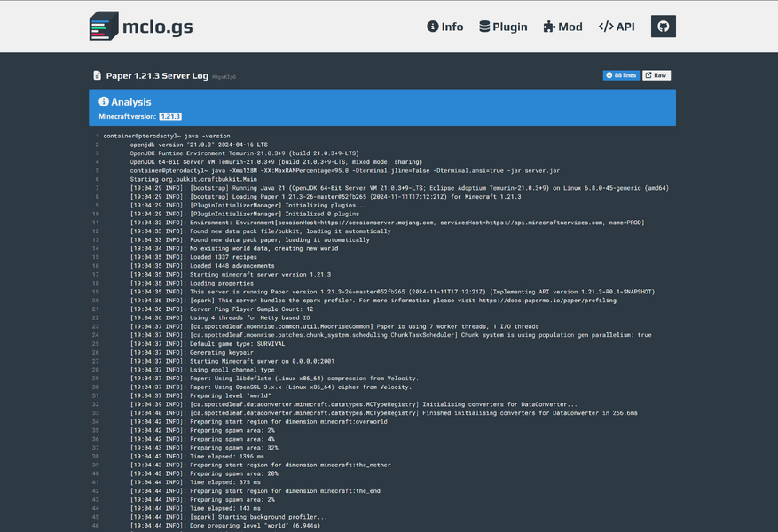Viewport: 778px width, 532px height.
Task: Click the document icon beside the server log title
Action: point(97,75)
